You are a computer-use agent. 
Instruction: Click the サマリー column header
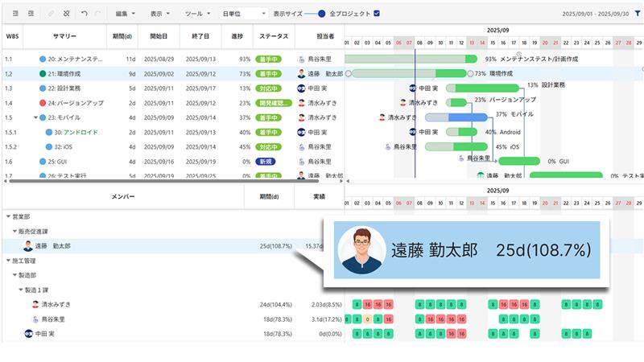coord(65,36)
